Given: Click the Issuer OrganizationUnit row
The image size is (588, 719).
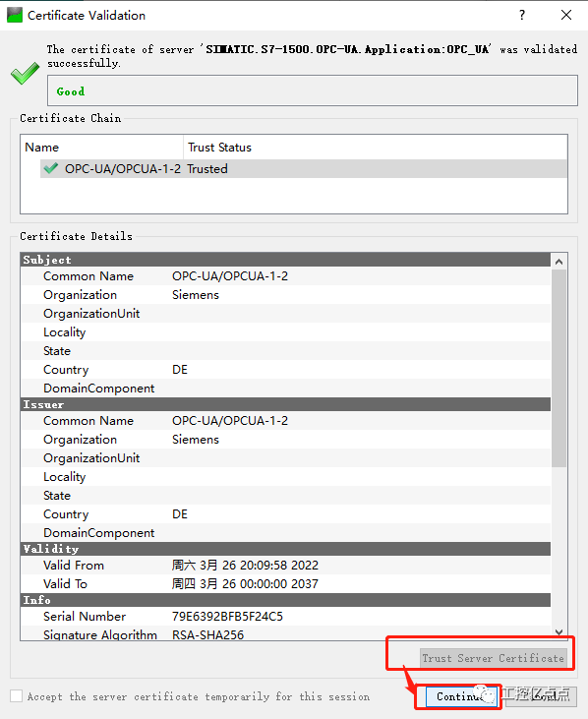Looking at the screenshot, I should 285,458.
